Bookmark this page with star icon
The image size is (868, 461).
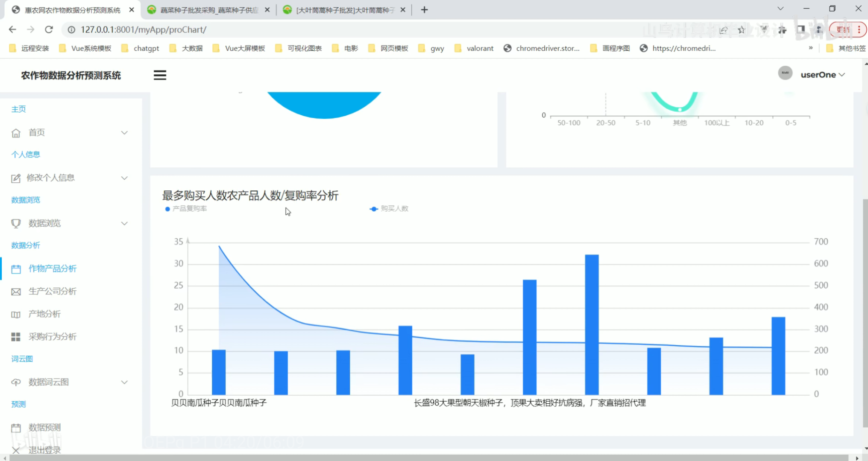[741, 29]
